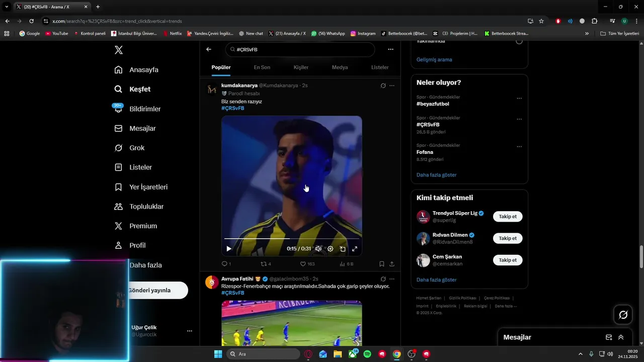644x362 pixels.
Task: Open Anasayfa from the sidebar
Action: (x=136, y=70)
